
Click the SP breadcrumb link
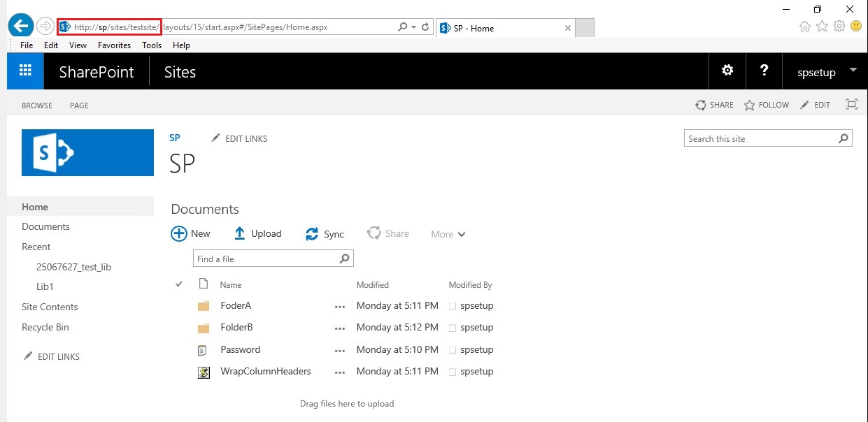coord(175,138)
